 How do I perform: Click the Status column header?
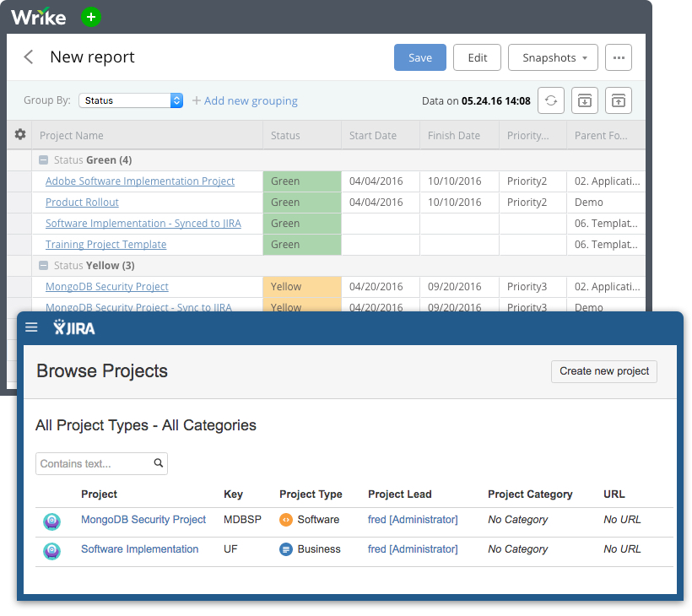click(x=302, y=136)
